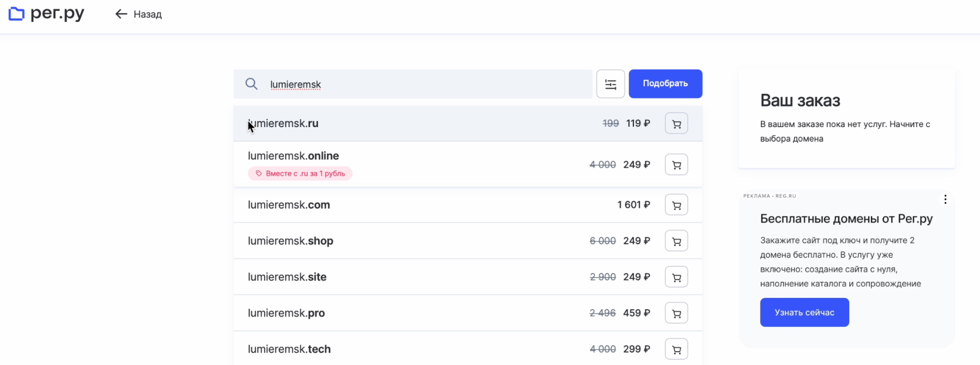Screen dimensions: 980x365
Task: Add lumieremsk.online to cart
Action: [x=676, y=165]
